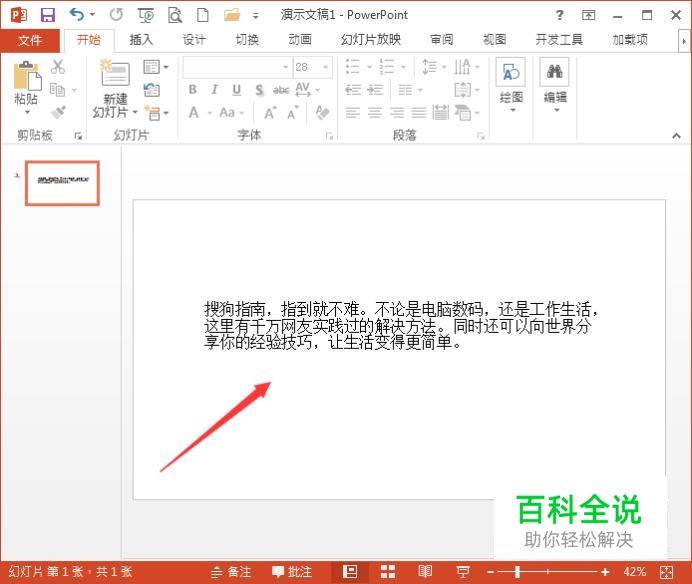Start slideshow from beginning icon
The image size is (692, 584).
[146, 15]
